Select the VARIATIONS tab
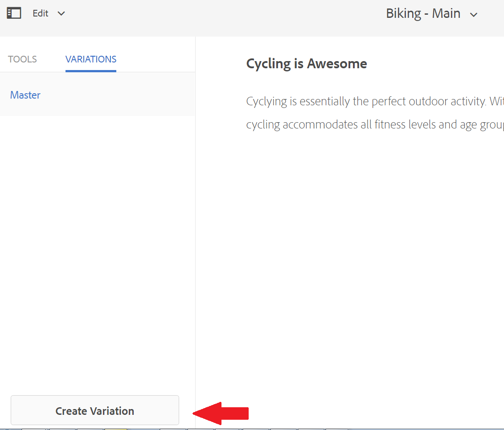 pos(91,59)
